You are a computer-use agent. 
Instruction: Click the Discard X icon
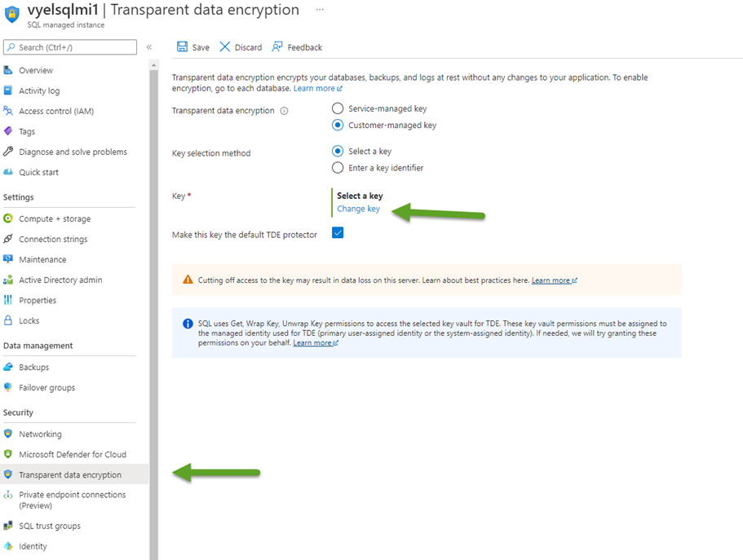225,47
